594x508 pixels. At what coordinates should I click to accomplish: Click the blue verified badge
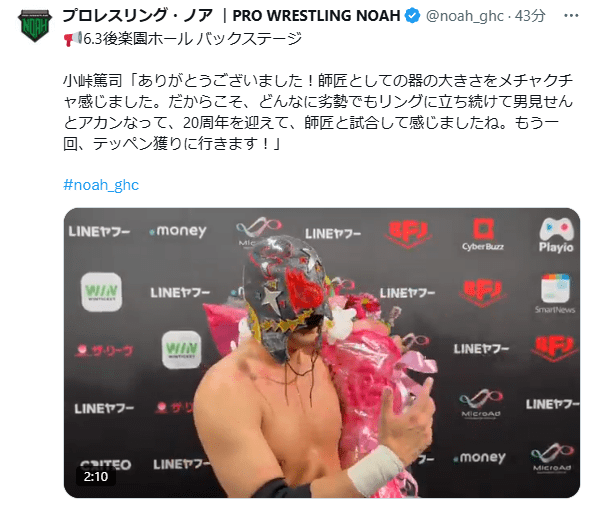[x=413, y=16]
